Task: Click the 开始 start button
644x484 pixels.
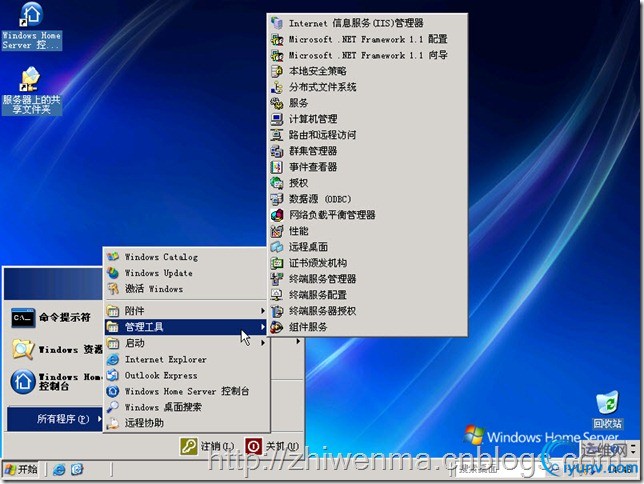Action: coord(21,469)
